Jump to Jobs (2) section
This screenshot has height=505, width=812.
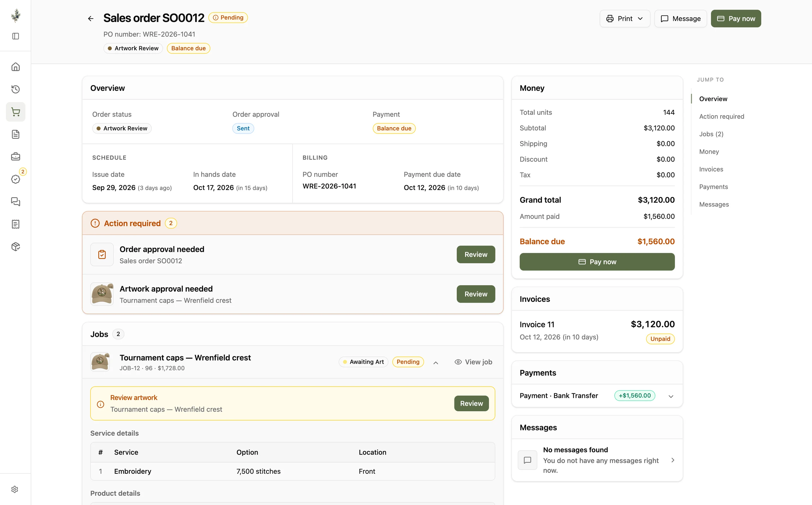tap(711, 134)
